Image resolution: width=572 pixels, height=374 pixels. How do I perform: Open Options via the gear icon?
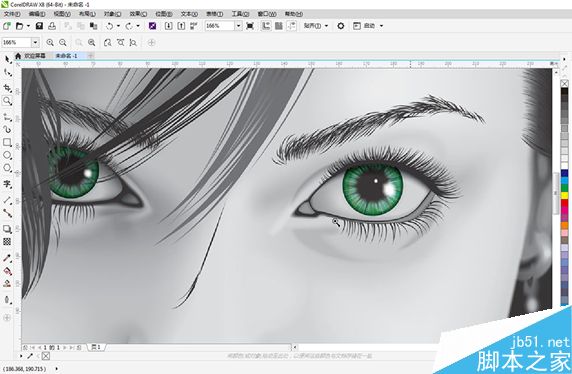pos(341,26)
